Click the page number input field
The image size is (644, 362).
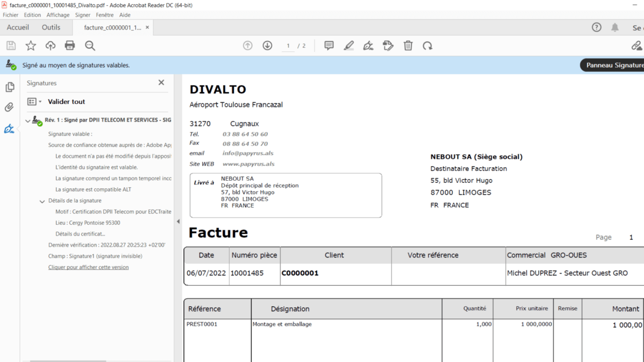(x=288, y=46)
